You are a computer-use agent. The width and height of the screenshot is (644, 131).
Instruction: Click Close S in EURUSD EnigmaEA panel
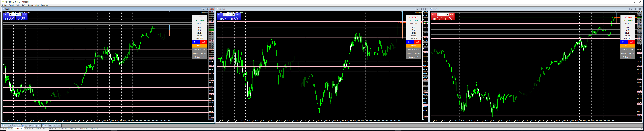(203, 49)
